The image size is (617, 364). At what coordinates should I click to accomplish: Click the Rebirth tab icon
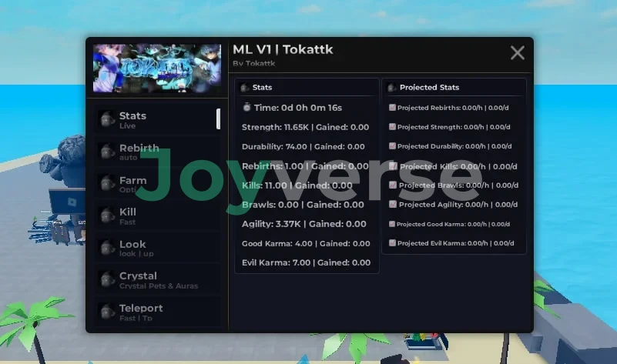(x=107, y=152)
